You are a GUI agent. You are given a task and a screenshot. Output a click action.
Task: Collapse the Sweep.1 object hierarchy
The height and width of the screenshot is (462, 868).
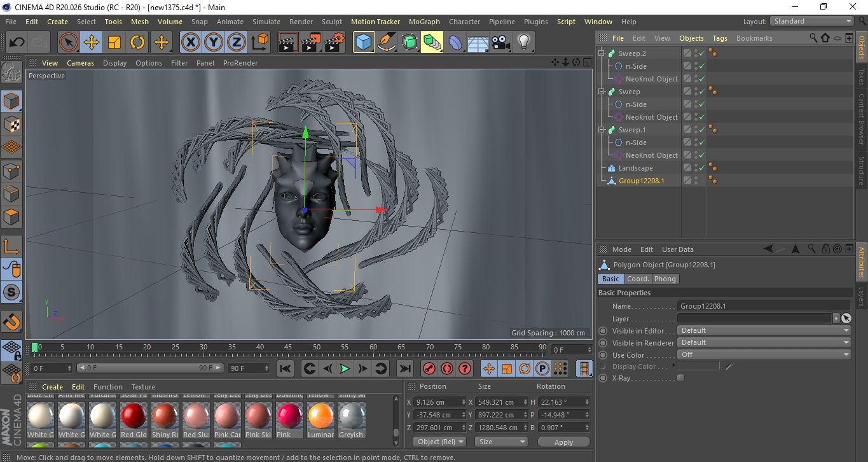[x=602, y=130]
